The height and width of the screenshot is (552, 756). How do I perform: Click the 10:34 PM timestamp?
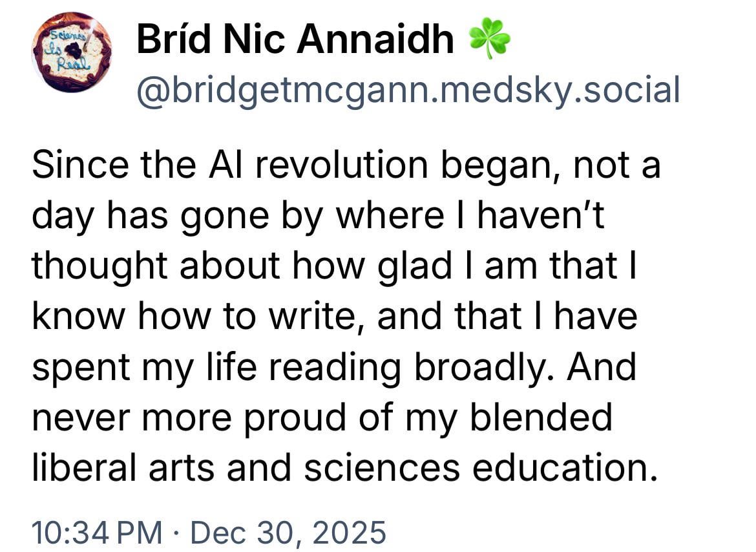pos(98,533)
